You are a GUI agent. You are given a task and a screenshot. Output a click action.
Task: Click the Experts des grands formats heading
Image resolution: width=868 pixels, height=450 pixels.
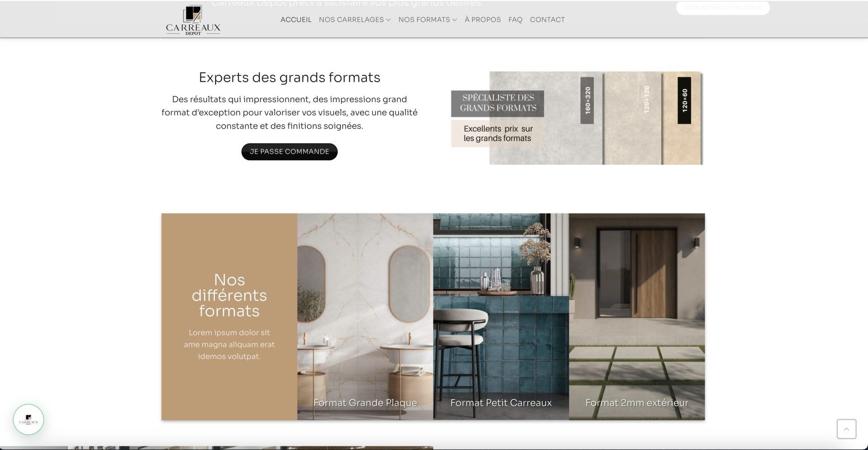pyautogui.click(x=289, y=78)
